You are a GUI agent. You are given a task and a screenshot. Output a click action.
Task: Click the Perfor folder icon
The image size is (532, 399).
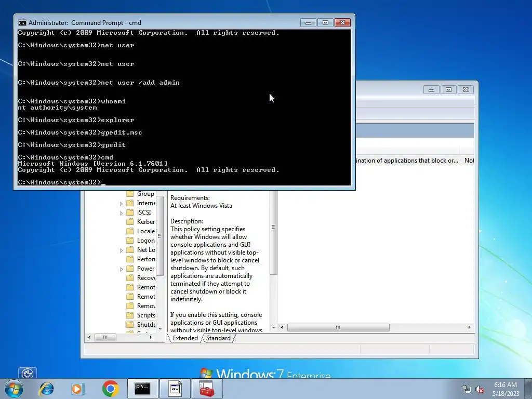click(130, 259)
